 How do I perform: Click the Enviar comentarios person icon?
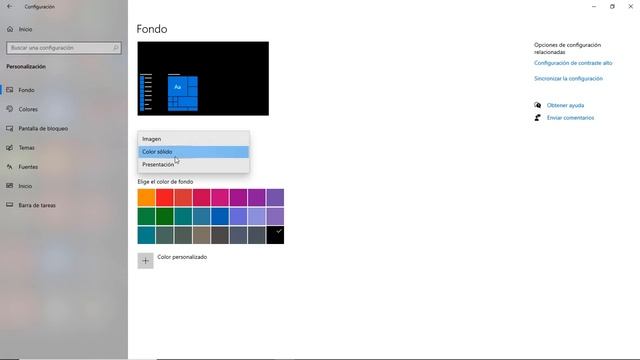coord(538,118)
